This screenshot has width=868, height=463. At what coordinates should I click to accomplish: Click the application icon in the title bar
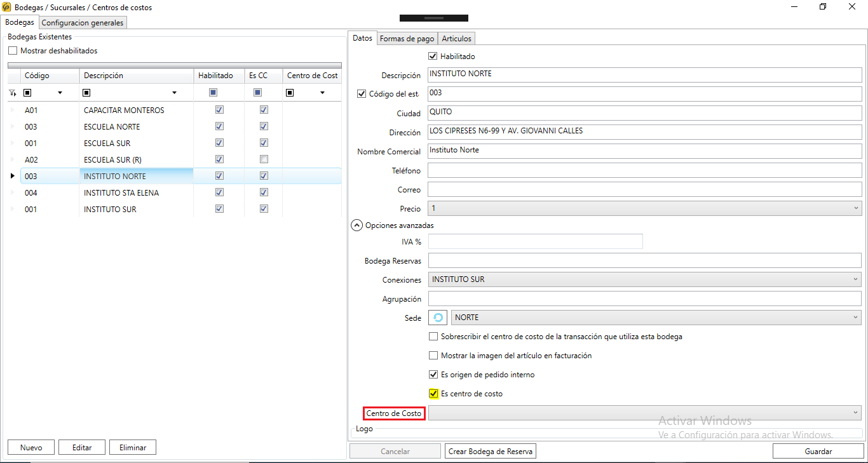(x=7, y=8)
